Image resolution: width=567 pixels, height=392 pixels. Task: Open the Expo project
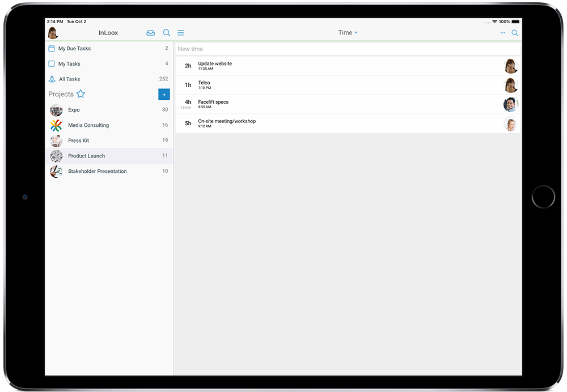click(109, 110)
